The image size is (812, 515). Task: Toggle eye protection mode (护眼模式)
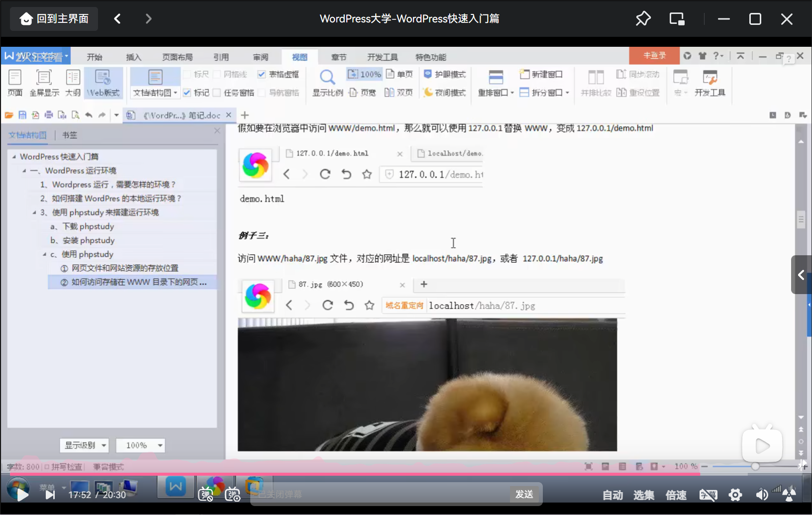pyautogui.click(x=444, y=74)
